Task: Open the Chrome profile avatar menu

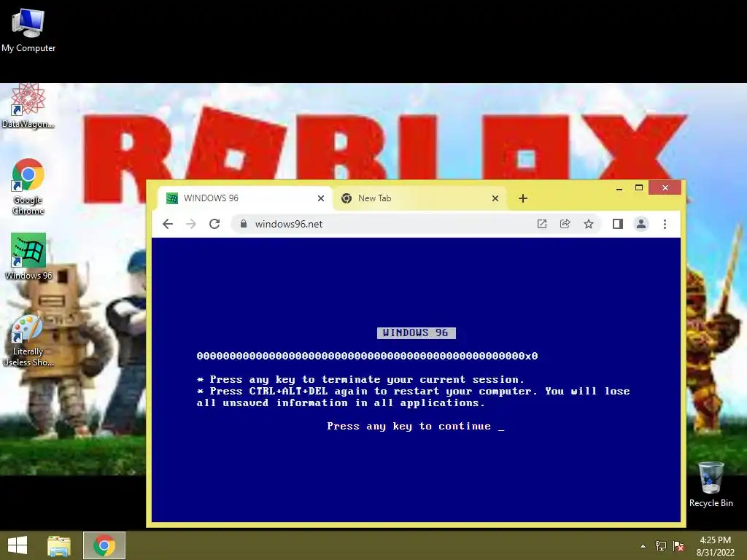Action: 641,224
